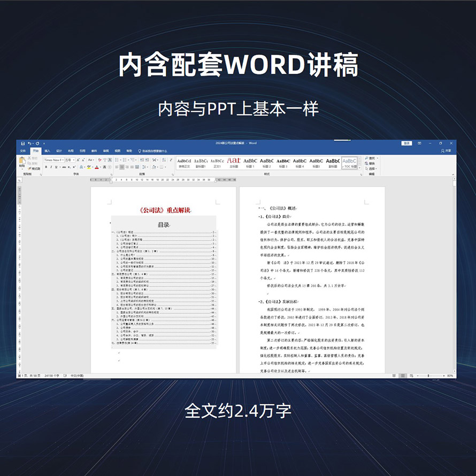Open the Change Case Aa dropdown
Screen dimensions: 476x476
(91, 160)
